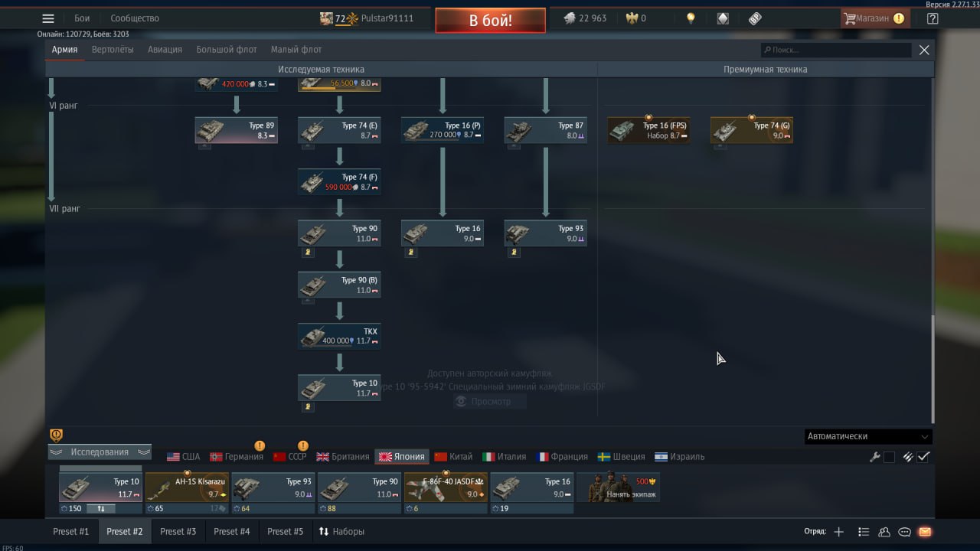Select the Япония nation
This screenshot has height=551, width=980.
(x=401, y=457)
